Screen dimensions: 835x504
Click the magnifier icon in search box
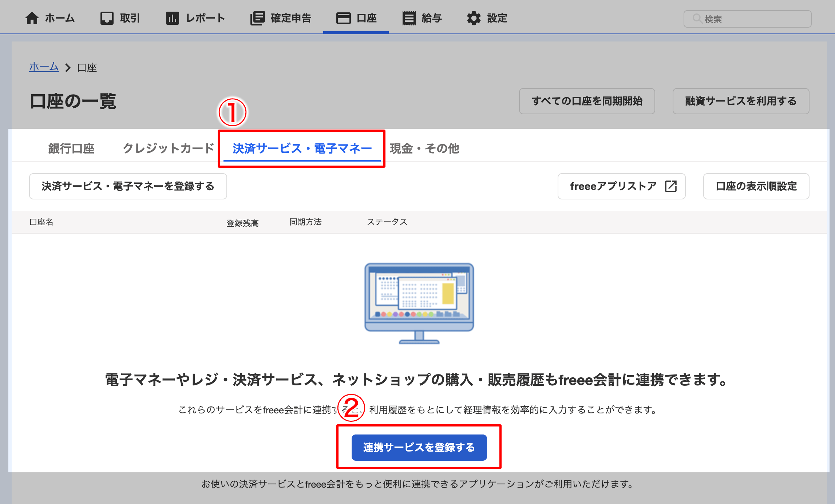coord(697,19)
